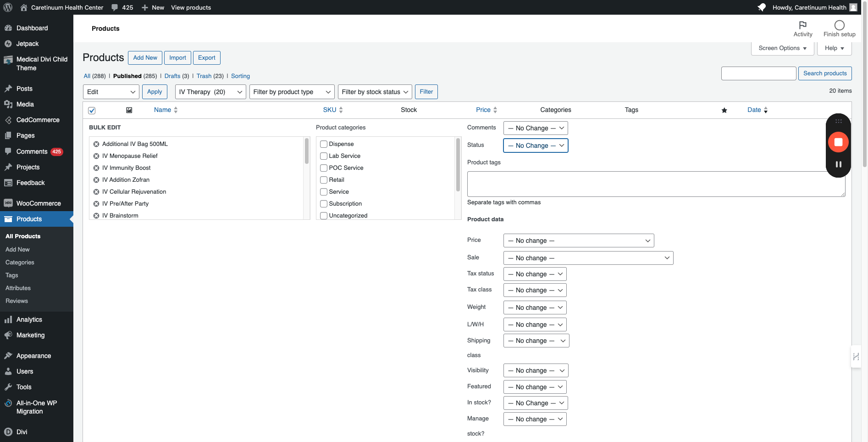Screen dimensions: 868x442
Task: Open the Status No Change dropdown
Action: 536,145
